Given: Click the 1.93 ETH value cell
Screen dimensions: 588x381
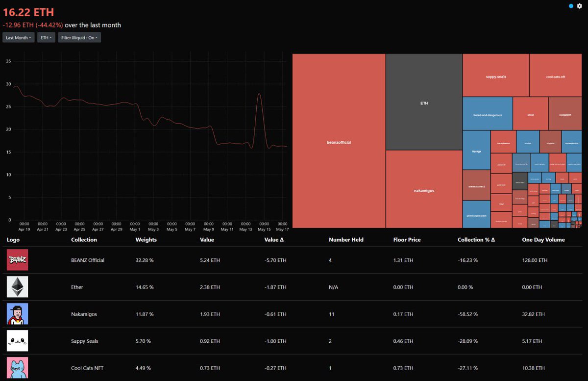Looking at the screenshot, I should pos(210,314).
